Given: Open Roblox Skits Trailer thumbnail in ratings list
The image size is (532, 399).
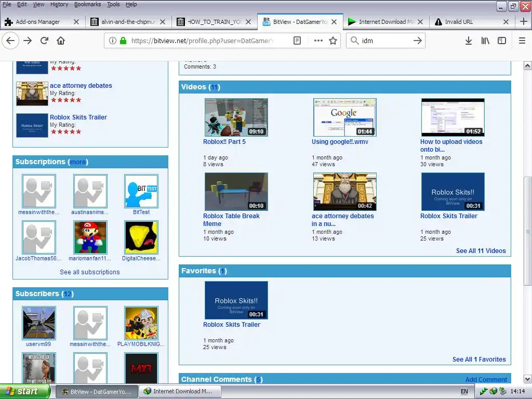Looking at the screenshot, I should (32, 126).
